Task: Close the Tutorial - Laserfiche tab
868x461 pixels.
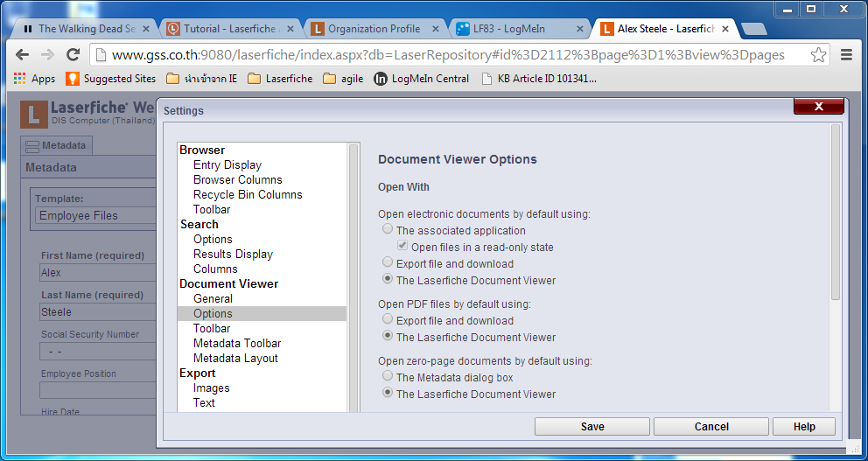Action: [x=290, y=29]
